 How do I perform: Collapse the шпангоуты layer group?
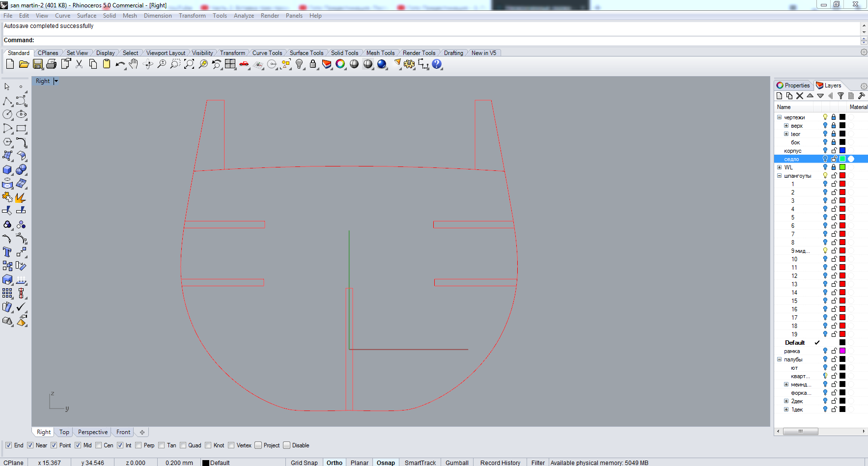[779, 176]
